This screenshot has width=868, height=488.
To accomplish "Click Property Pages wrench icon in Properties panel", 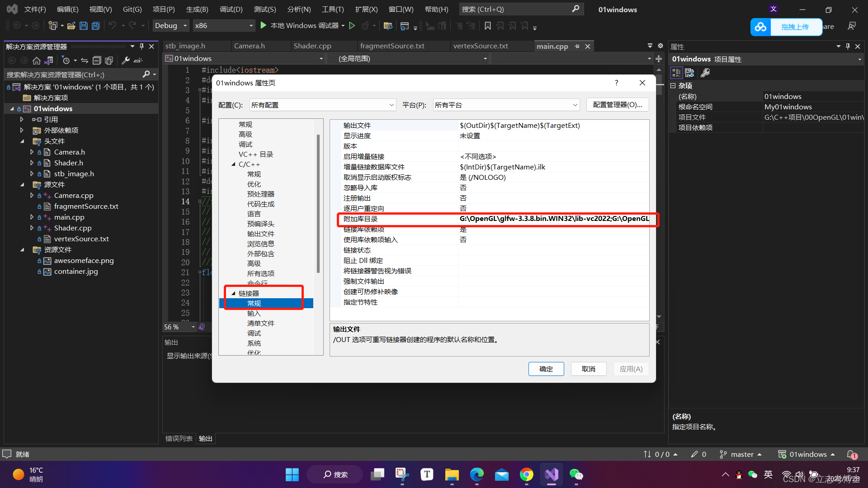I will pyautogui.click(x=705, y=72).
